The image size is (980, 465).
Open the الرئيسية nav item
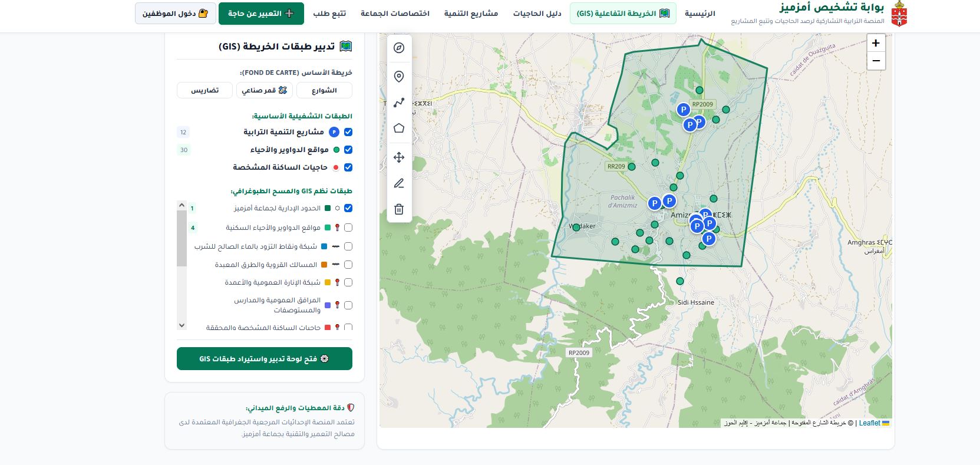[700, 14]
